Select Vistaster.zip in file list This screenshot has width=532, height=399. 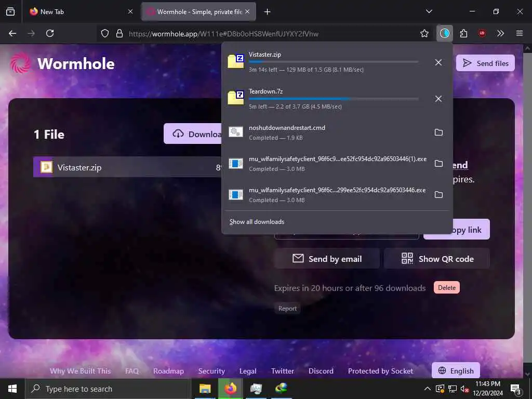pyautogui.click(x=127, y=167)
